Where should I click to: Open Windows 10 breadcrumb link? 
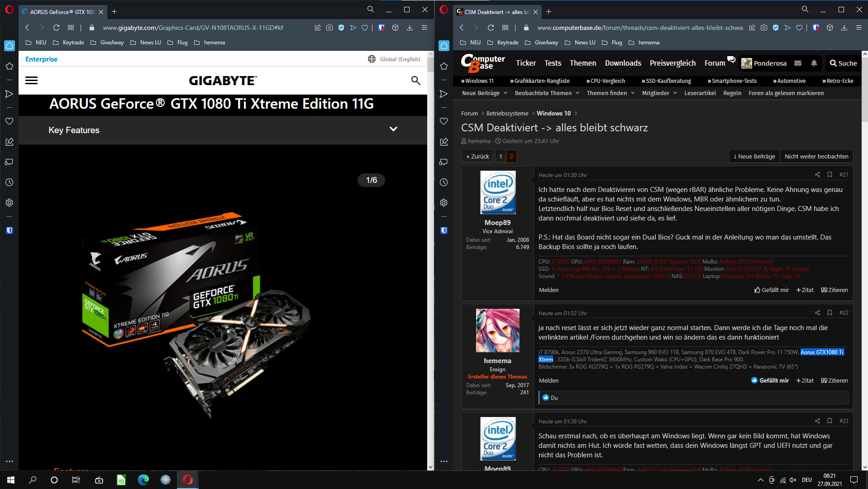click(x=553, y=114)
